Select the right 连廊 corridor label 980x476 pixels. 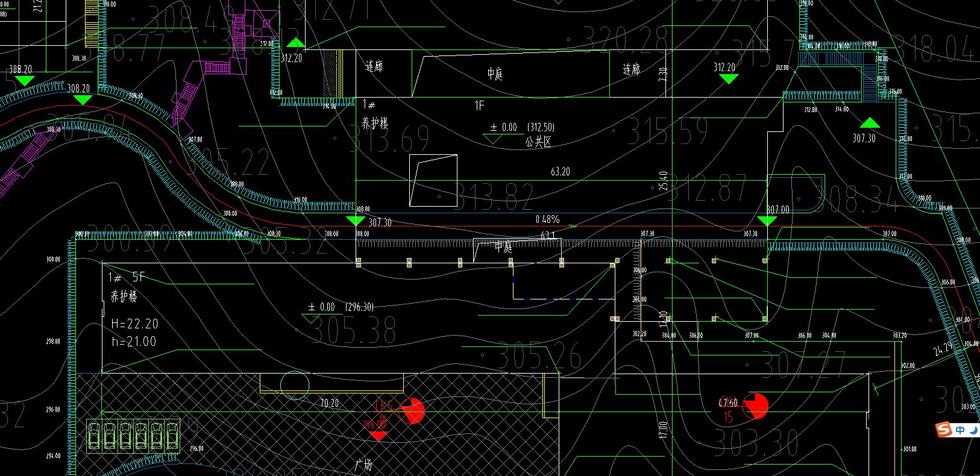pos(631,69)
